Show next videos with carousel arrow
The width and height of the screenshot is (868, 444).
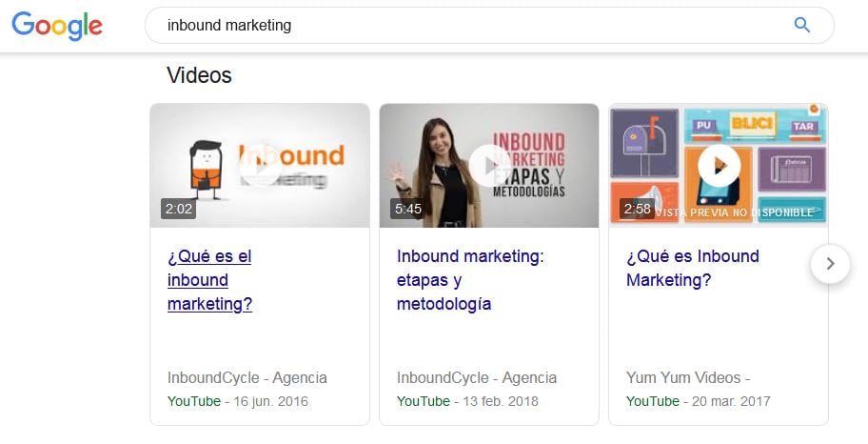tap(830, 264)
